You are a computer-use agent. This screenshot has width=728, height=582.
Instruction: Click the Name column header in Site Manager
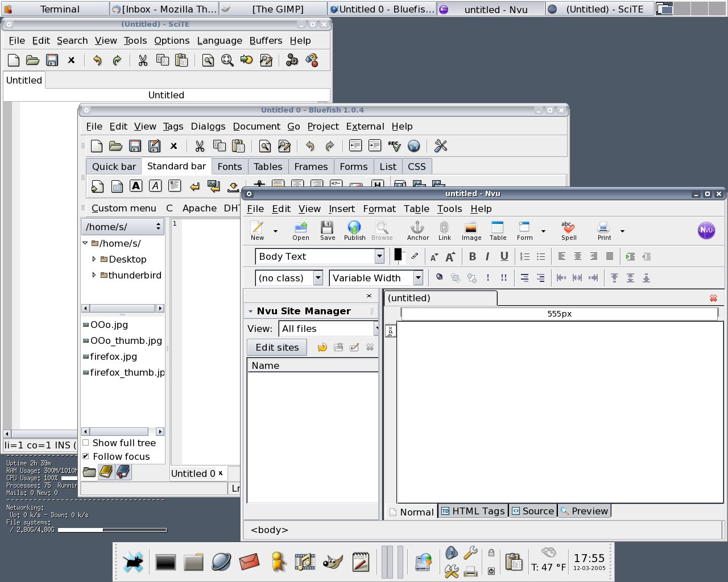pyautogui.click(x=313, y=365)
